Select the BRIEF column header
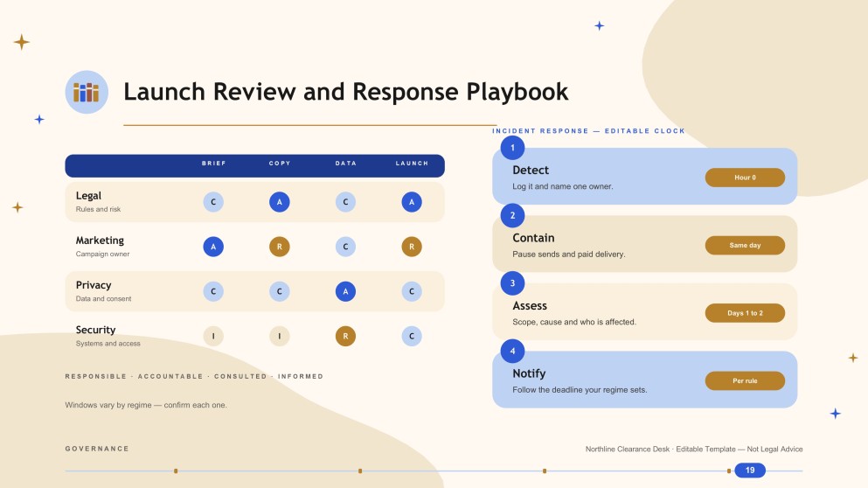The image size is (868, 488). coord(213,164)
